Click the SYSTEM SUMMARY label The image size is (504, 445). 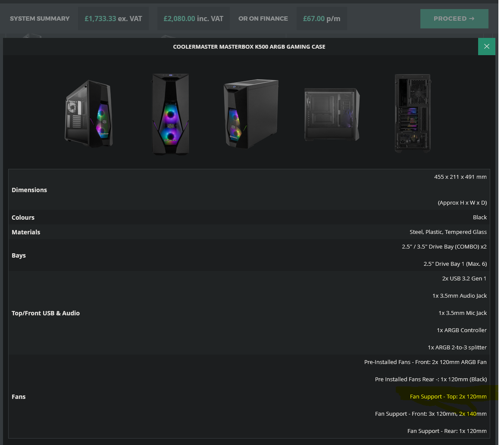tap(40, 19)
